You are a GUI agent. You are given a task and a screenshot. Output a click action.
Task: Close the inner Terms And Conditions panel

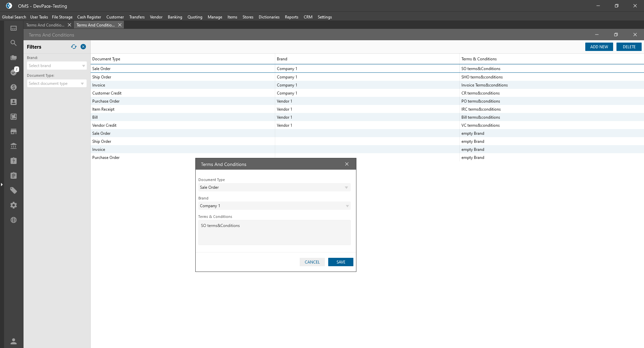click(x=635, y=35)
